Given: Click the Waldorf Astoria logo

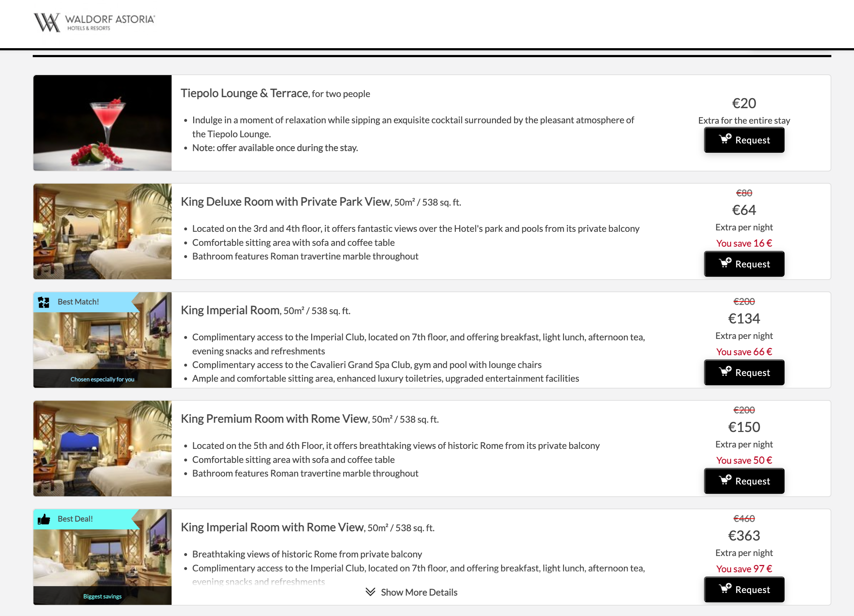Looking at the screenshot, I should pos(94,23).
